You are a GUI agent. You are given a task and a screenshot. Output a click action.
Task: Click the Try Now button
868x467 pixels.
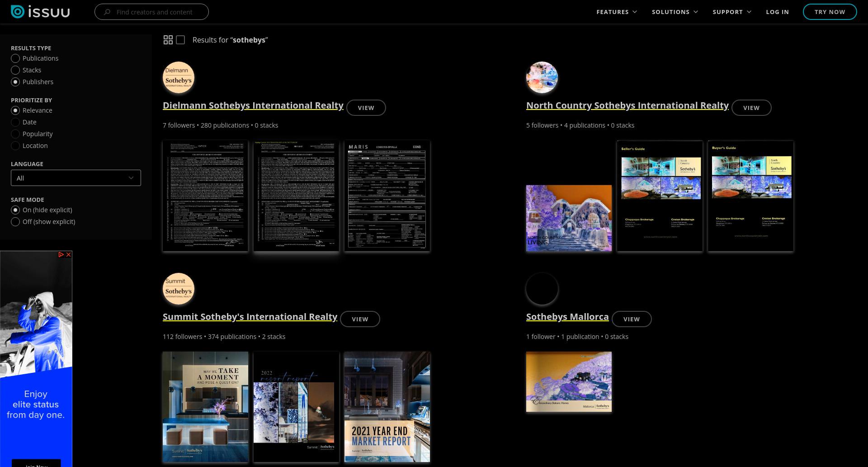(x=830, y=12)
